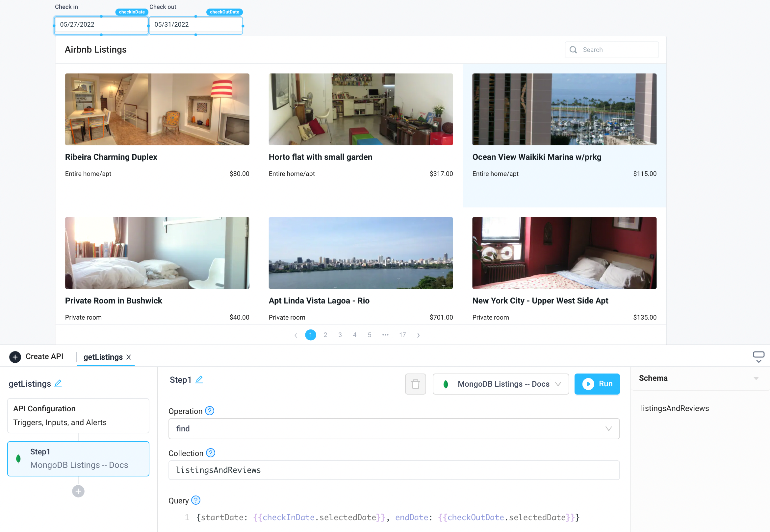Go to page 3 of listings
The width and height of the screenshot is (770, 532).
[x=340, y=335]
